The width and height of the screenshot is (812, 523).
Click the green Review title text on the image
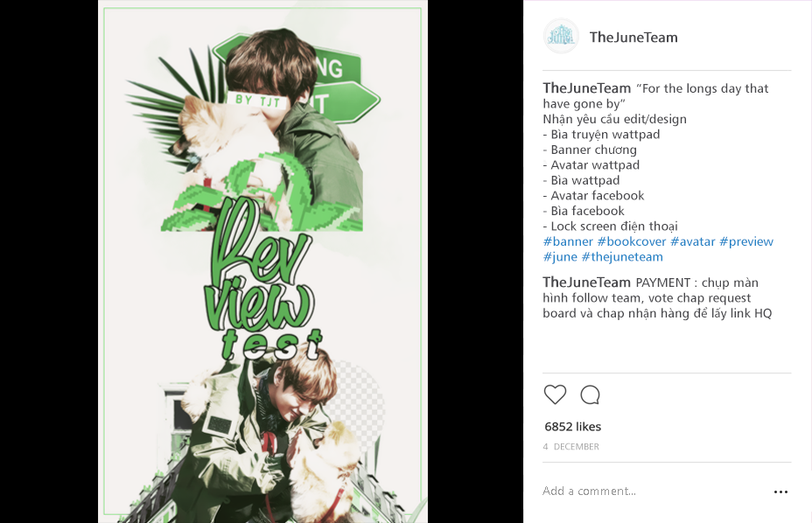pos(259,264)
